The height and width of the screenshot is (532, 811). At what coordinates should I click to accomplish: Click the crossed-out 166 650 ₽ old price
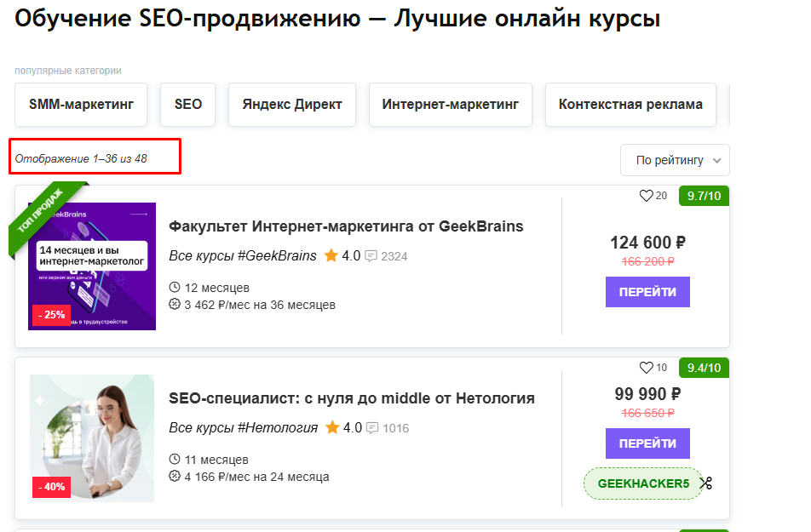pos(647,413)
